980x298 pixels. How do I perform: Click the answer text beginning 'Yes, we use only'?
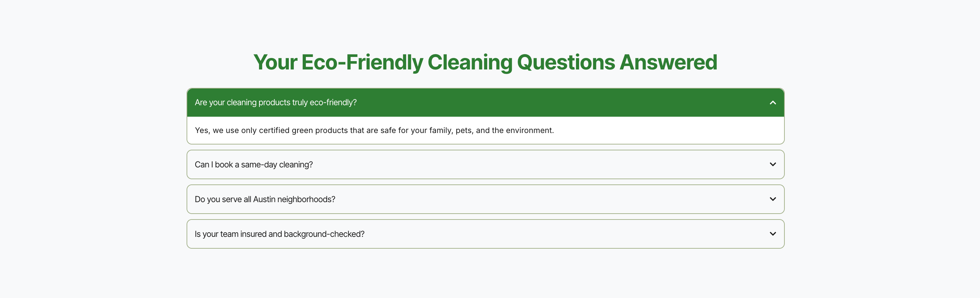pos(374,130)
